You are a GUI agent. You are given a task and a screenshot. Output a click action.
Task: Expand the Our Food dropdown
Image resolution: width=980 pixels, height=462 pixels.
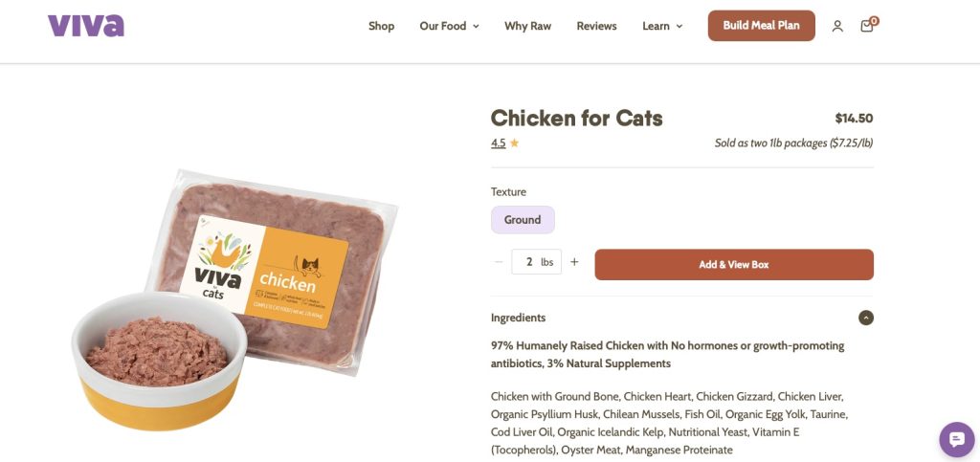449,26
